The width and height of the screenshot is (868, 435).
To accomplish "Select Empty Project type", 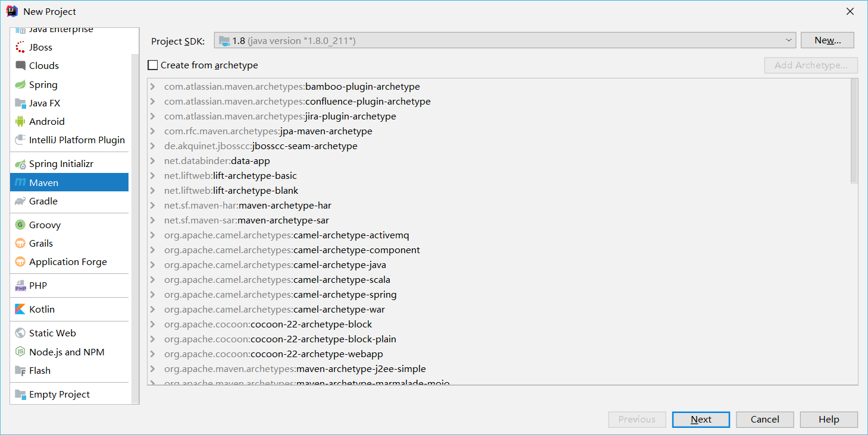I will click(69, 395).
